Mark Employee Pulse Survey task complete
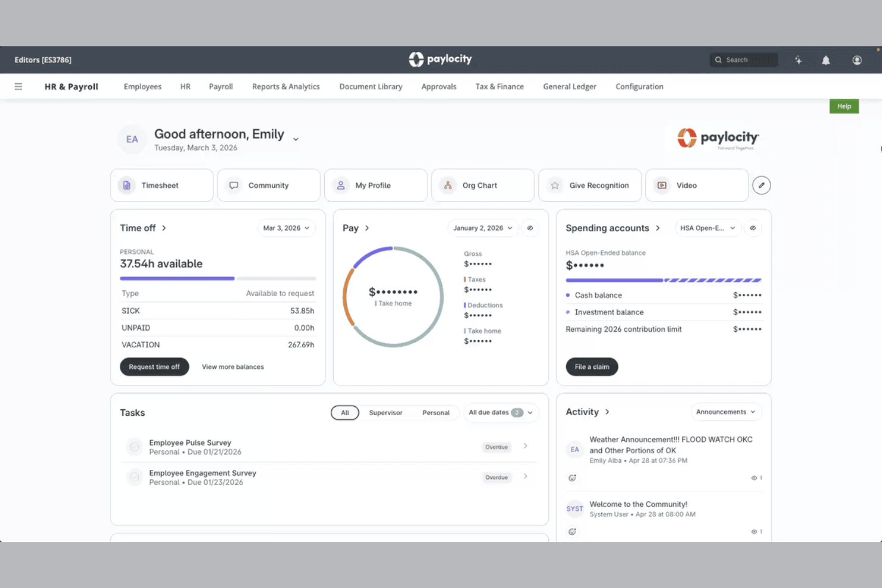Image resolution: width=882 pixels, height=588 pixels. point(135,447)
